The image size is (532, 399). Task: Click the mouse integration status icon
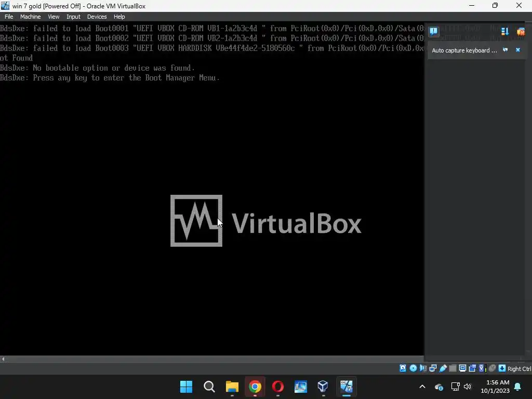pos(493,368)
